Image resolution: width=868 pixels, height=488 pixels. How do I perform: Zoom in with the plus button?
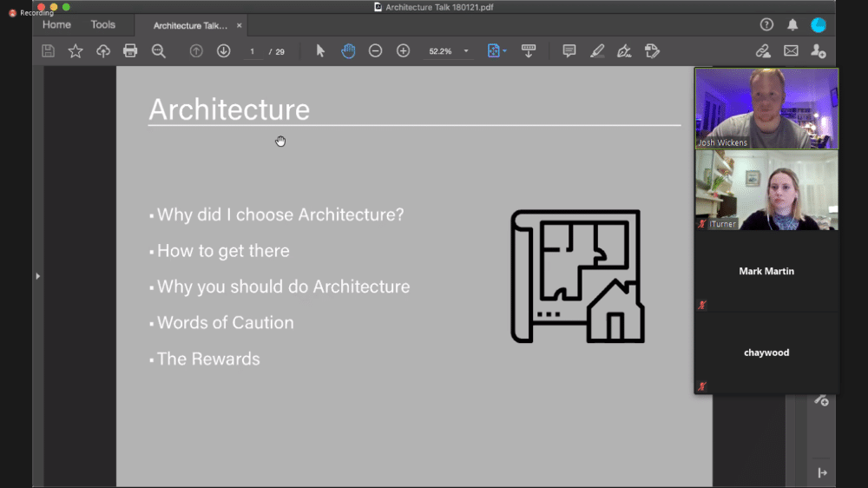403,51
